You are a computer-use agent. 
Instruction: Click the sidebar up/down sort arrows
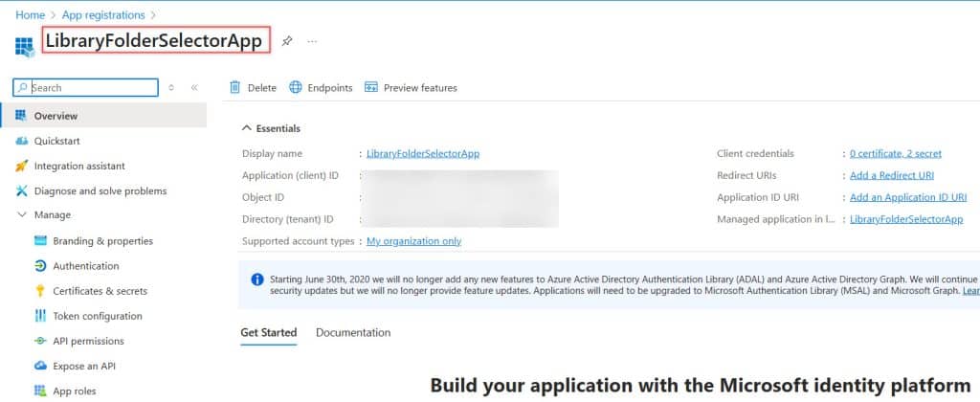click(x=171, y=87)
